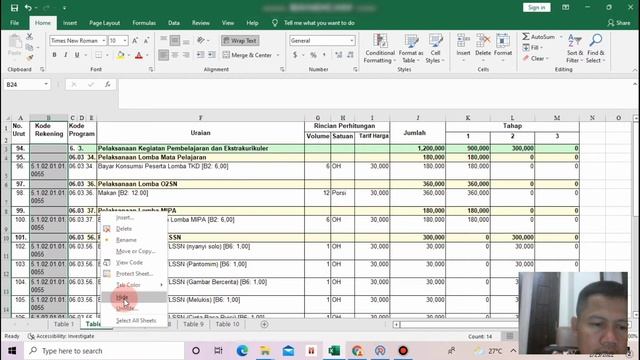Image resolution: width=640 pixels, height=360 pixels.
Task: Click the Clear eraser button
Action: 535,58
